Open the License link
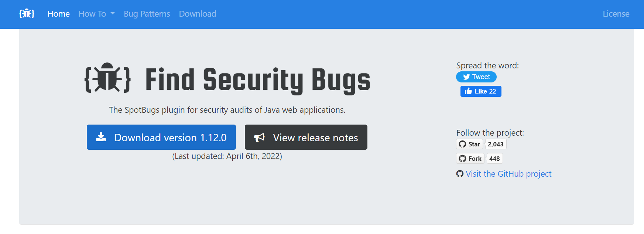Image resolution: width=644 pixels, height=234 pixels. pyautogui.click(x=616, y=14)
